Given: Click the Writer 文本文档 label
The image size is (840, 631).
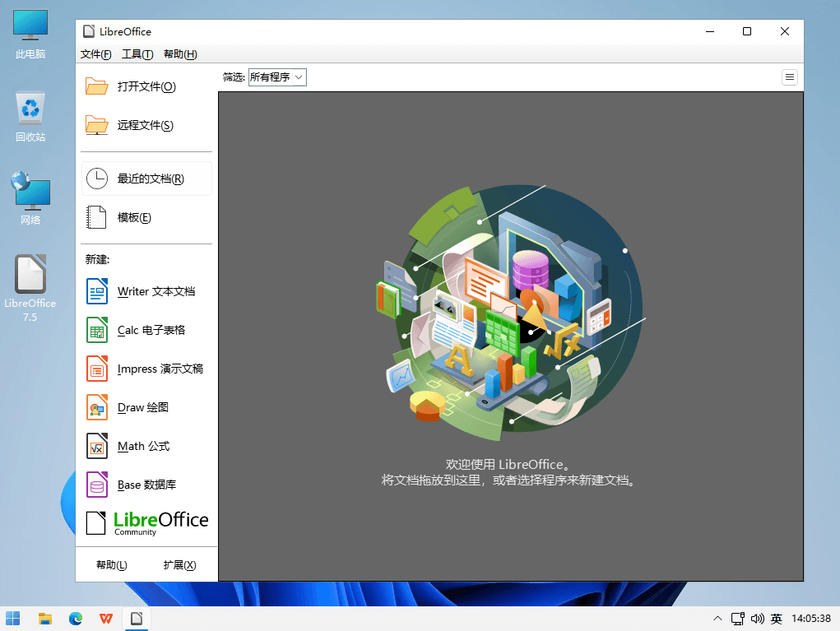Looking at the screenshot, I should click(x=156, y=291).
